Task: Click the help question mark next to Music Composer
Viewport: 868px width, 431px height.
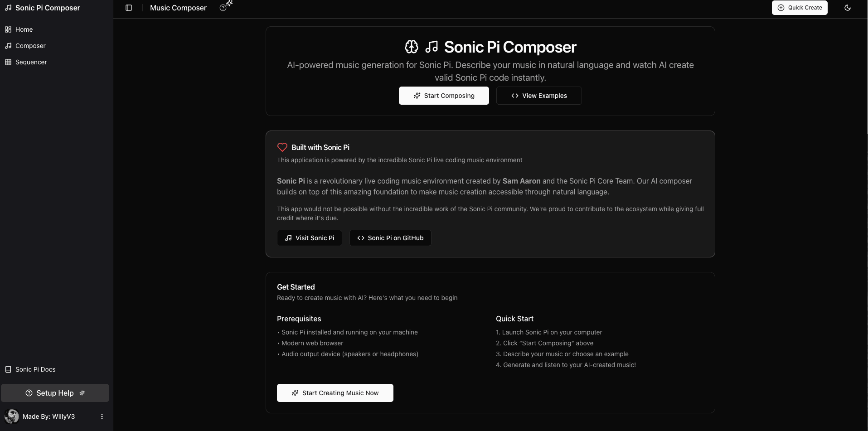Action: point(223,8)
